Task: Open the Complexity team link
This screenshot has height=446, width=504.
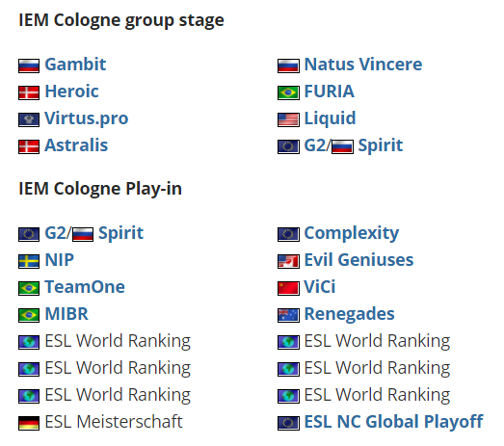Action: [352, 233]
